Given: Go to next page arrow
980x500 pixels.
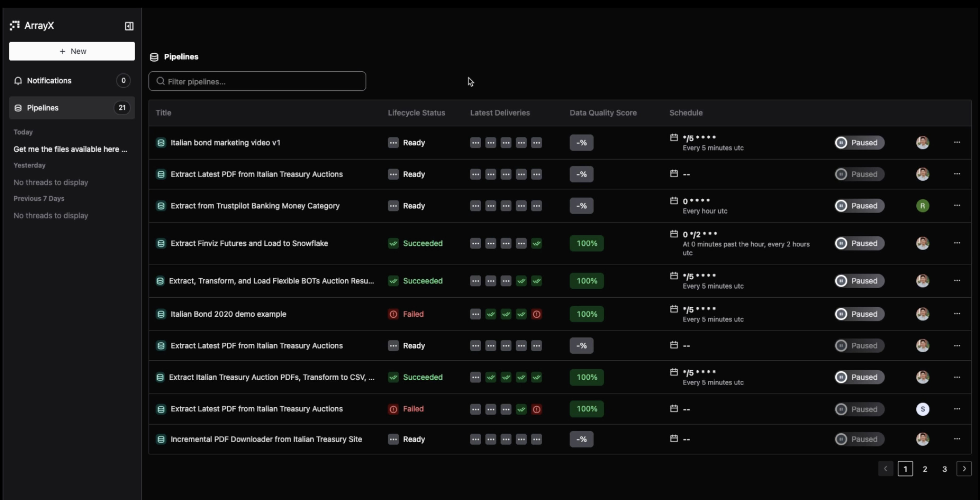Looking at the screenshot, I should coord(964,469).
